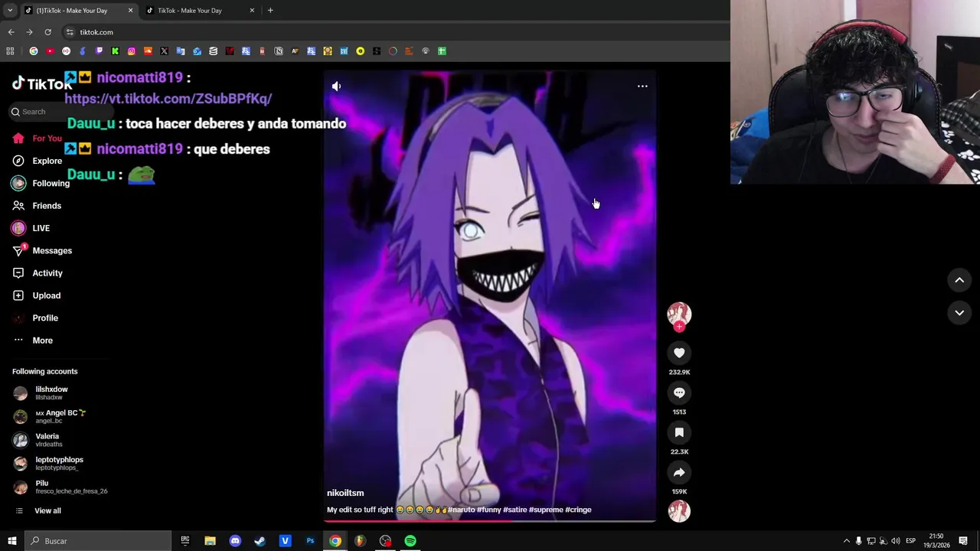The width and height of the screenshot is (980, 551).
Task: Click the Windows Buscar search box
Action: pyautogui.click(x=98, y=541)
